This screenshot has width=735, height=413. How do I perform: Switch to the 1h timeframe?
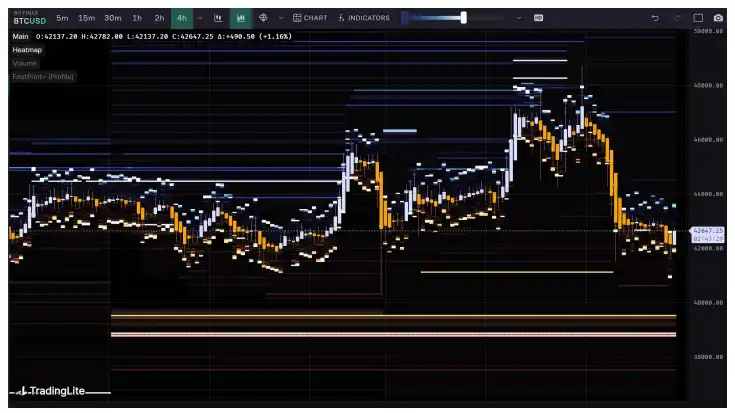click(137, 18)
